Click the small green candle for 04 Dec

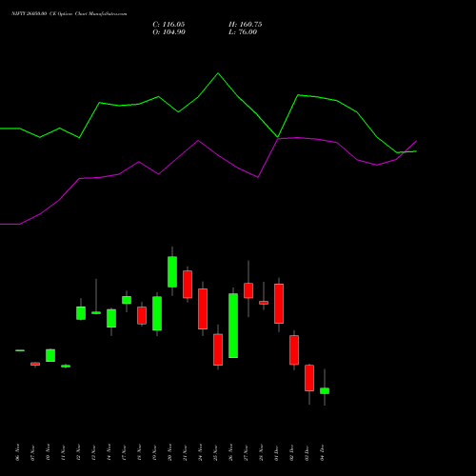coord(325,391)
